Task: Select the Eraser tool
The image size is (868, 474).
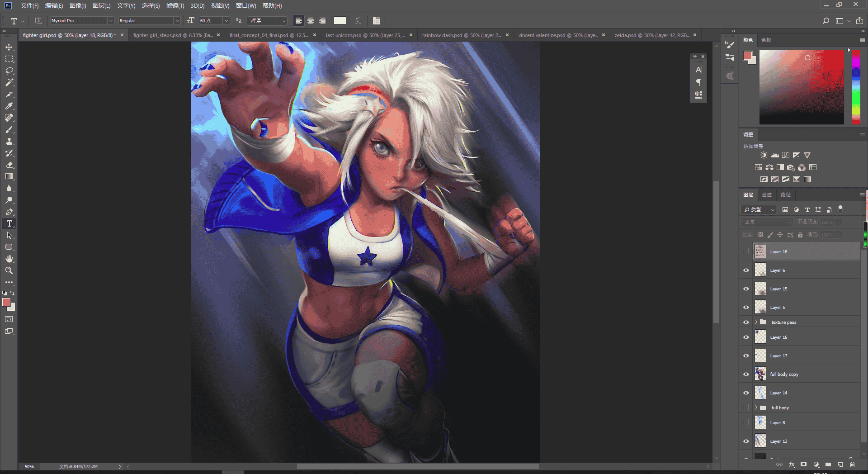Action: click(9, 165)
